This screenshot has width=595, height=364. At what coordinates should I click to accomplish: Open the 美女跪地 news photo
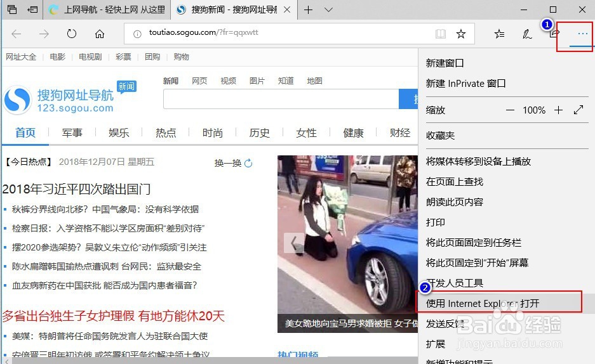click(347, 244)
